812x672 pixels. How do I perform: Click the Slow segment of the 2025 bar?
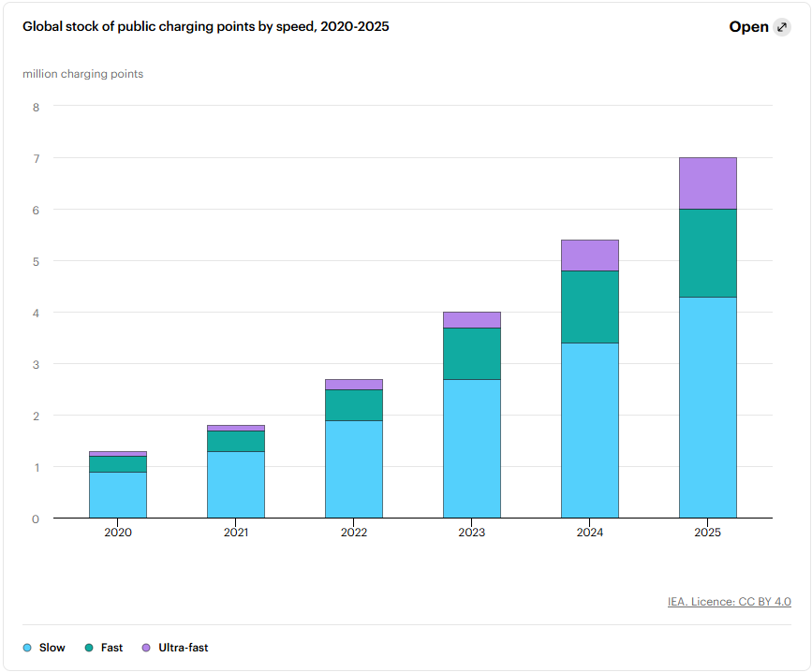pyautogui.click(x=708, y=408)
